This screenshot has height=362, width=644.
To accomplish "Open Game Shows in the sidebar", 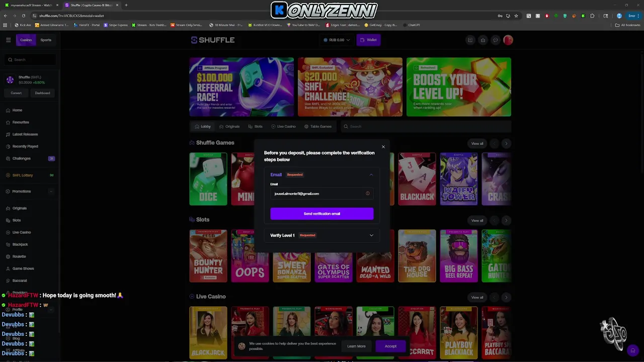I will tap(23, 268).
